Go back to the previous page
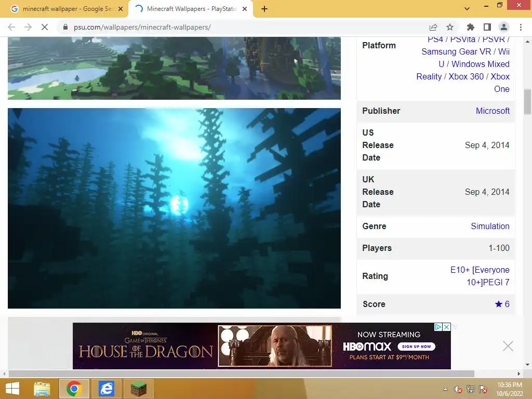The image size is (532, 399). click(x=11, y=27)
